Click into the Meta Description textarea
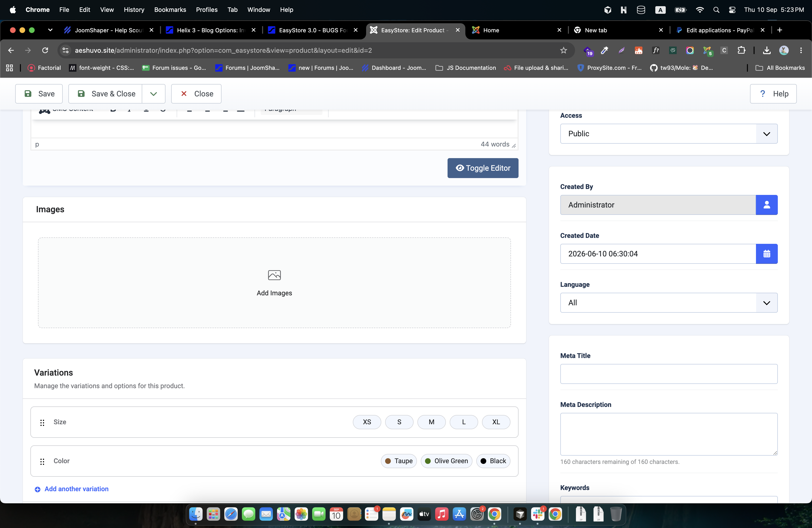812x528 pixels. (x=669, y=434)
